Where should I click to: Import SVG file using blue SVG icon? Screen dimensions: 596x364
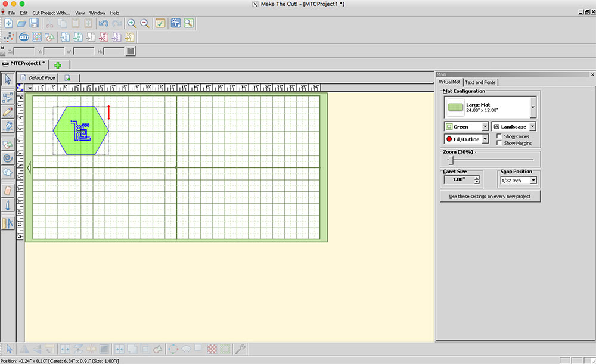pos(65,37)
